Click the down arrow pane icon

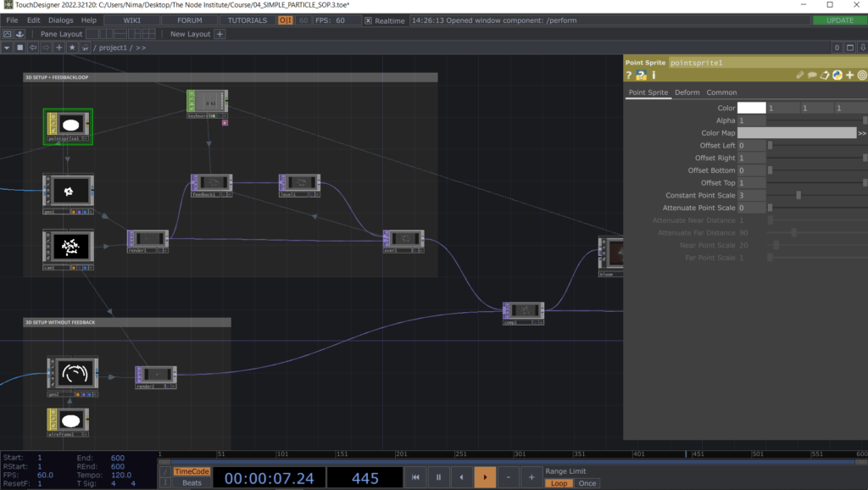(x=862, y=47)
